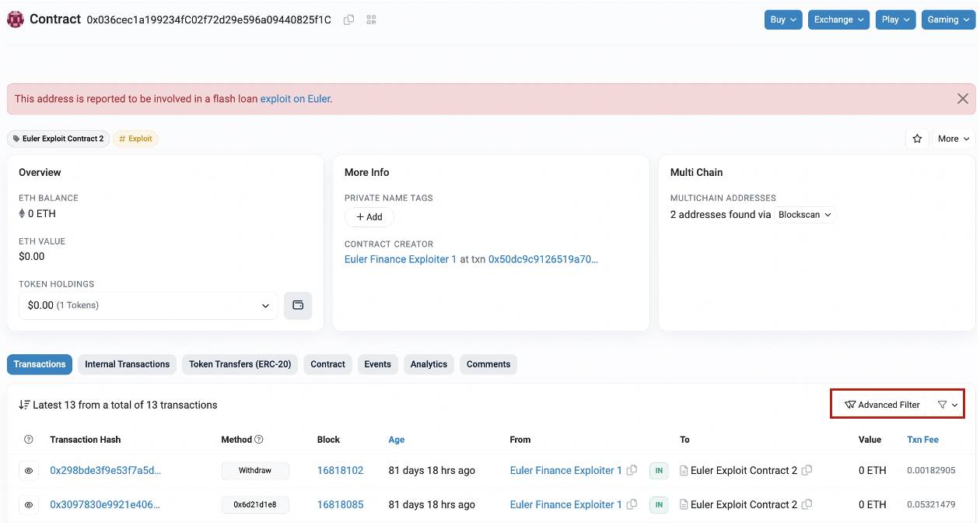
Task: Click the transaction fee 0.00182905
Action: [x=931, y=471]
